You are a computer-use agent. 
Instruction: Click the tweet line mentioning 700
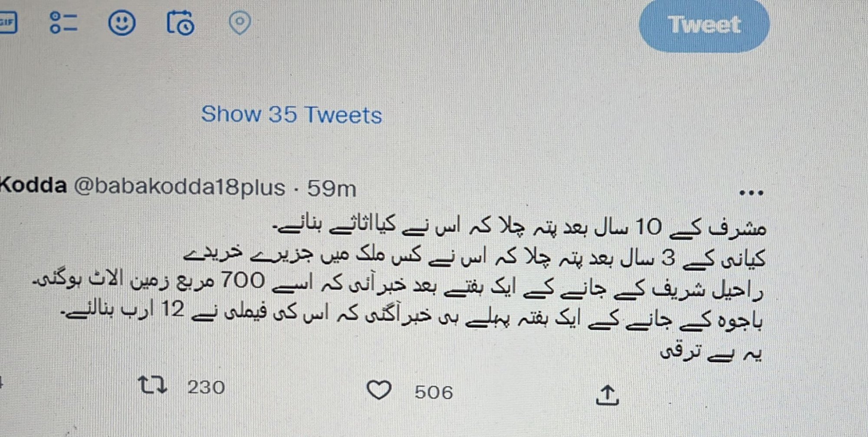[x=398, y=285]
